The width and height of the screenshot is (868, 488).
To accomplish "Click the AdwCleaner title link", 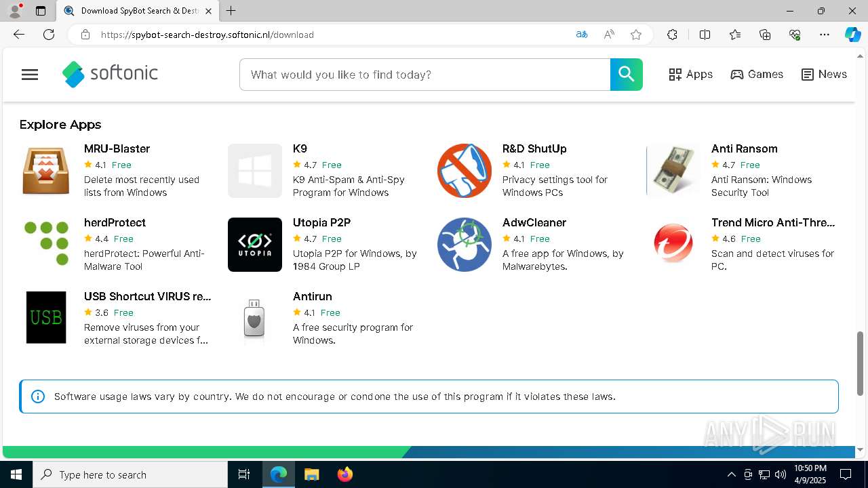I will tap(534, 222).
